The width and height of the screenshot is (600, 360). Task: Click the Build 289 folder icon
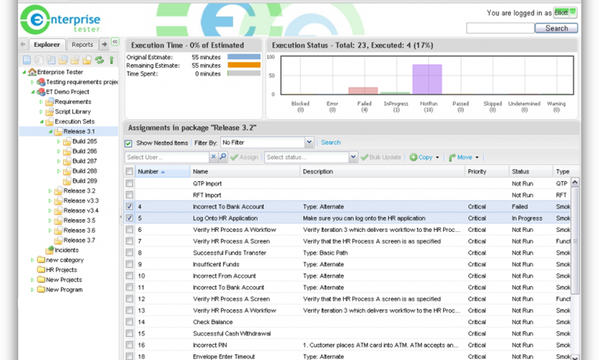click(67, 181)
